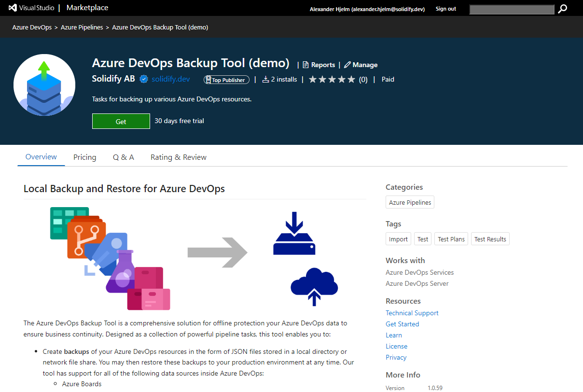This screenshot has width=583, height=392.
Task: Click the Azure Pipelines category tag
Action: point(410,202)
